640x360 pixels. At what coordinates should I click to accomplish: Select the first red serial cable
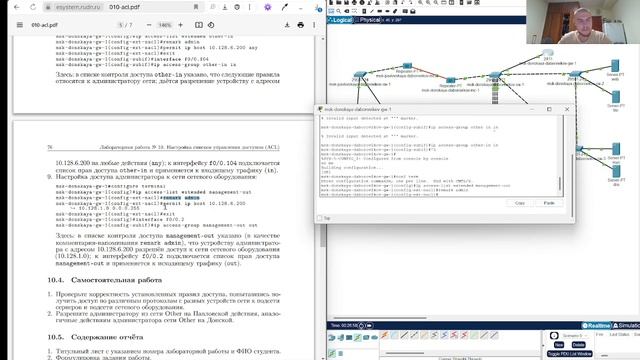454,335
